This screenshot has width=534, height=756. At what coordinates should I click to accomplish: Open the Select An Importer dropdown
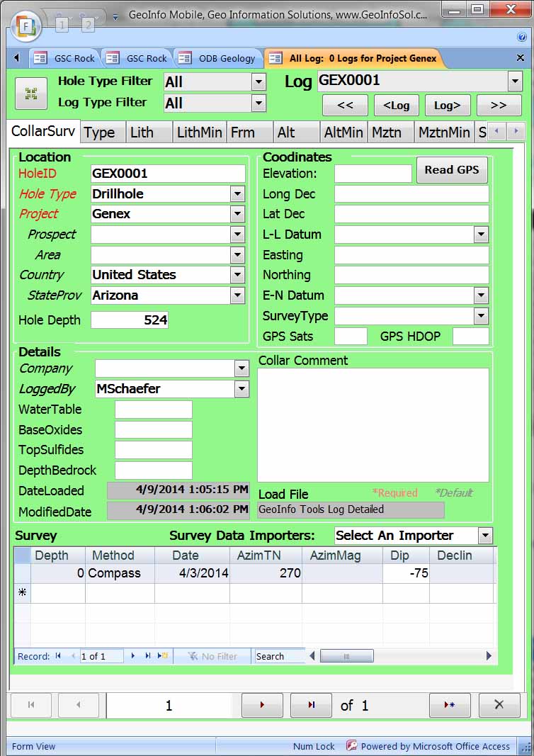coord(485,536)
